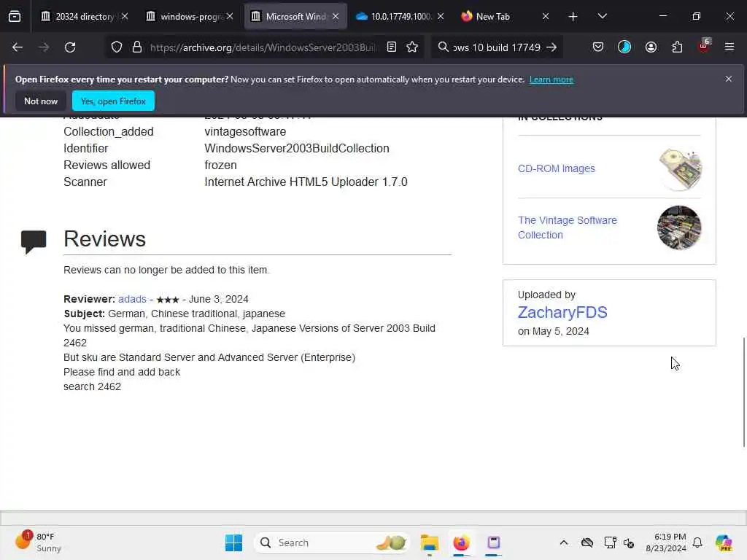This screenshot has width=747, height=560.
Task: Open Windows Start menu
Action: point(233,542)
